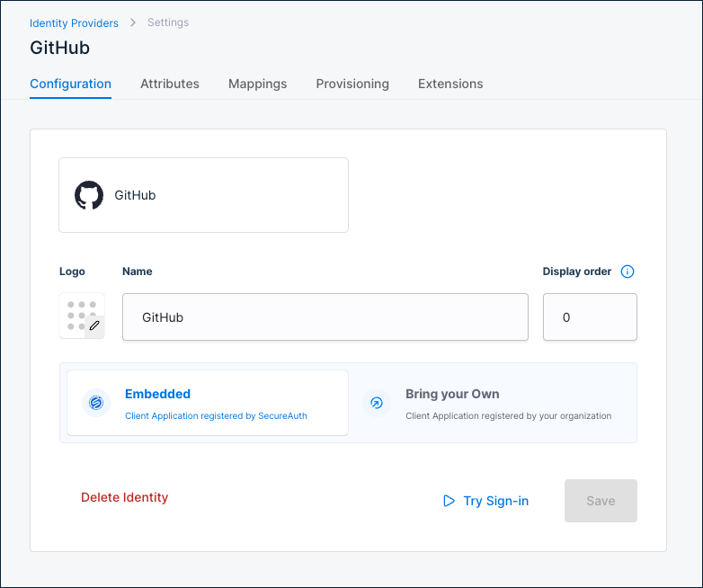The width and height of the screenshot is (703, 588).
Task: Click the Save button
Action: click(601, 501)
